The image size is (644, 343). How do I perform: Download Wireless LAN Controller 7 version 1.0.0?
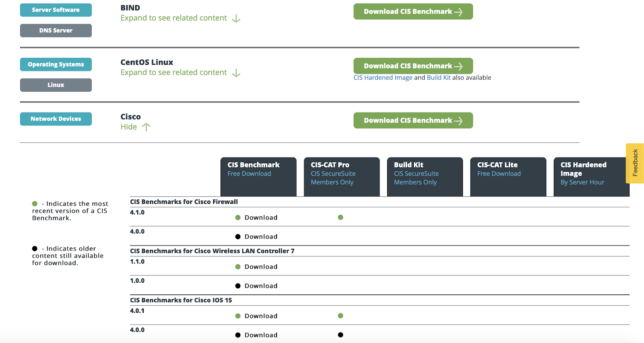click(x=261, y=286)
